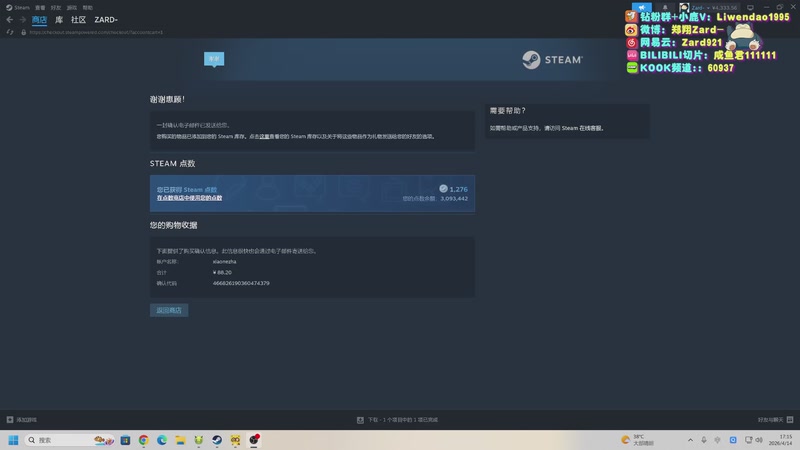Open Microsoft Edge from the taskbar
This screenshot has height=450, width=800.
162,440
